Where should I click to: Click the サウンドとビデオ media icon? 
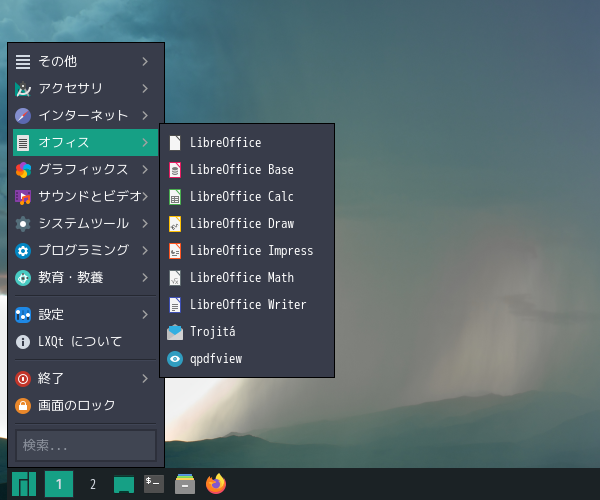pyautogui.click(x=23, y=197)
